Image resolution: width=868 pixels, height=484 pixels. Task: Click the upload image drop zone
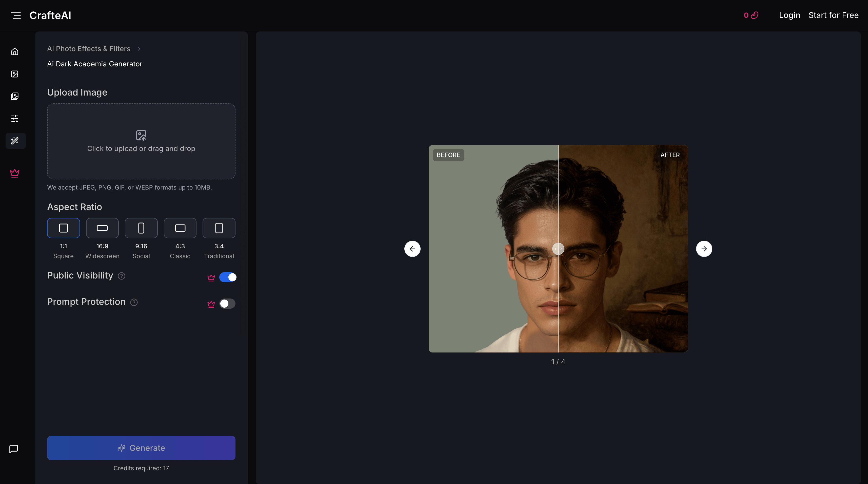click(141, 142)
